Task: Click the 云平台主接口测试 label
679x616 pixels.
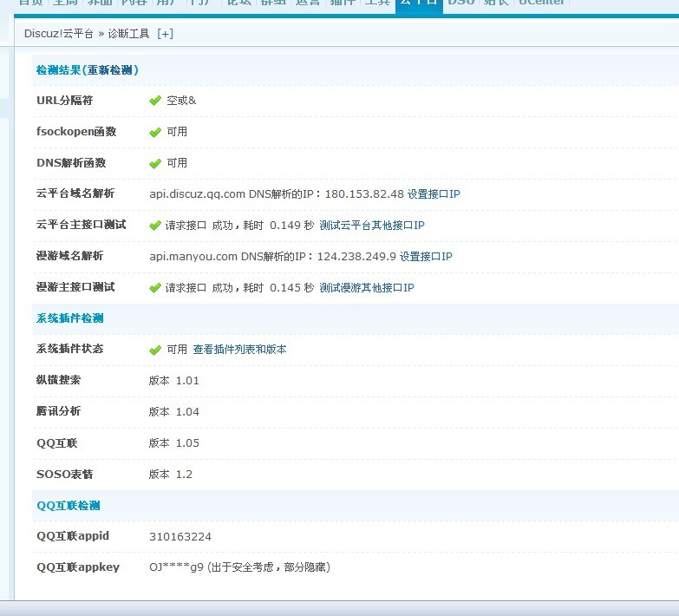Action: [x=81, y=225]
